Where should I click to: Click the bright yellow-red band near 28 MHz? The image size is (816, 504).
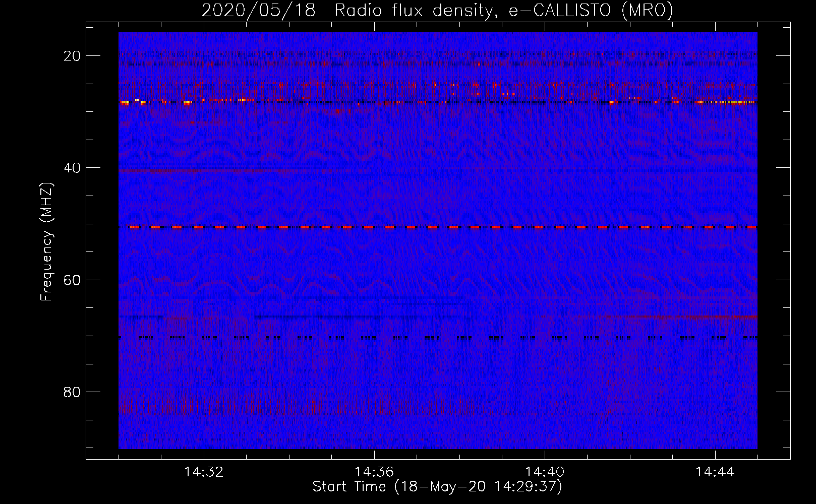tap(438, 102)
